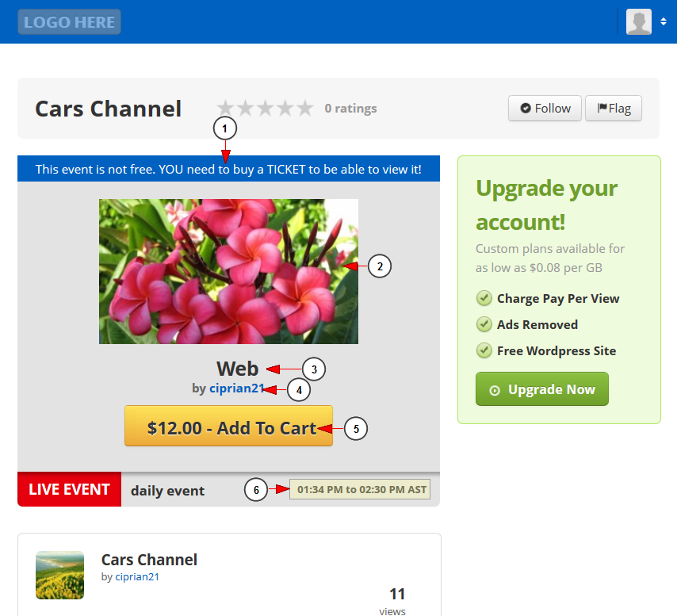Image resolution: width=677 pixels, height=616 pixels.
Task: Add the $12.00 ticket to cart
Action: pos(228,426)
